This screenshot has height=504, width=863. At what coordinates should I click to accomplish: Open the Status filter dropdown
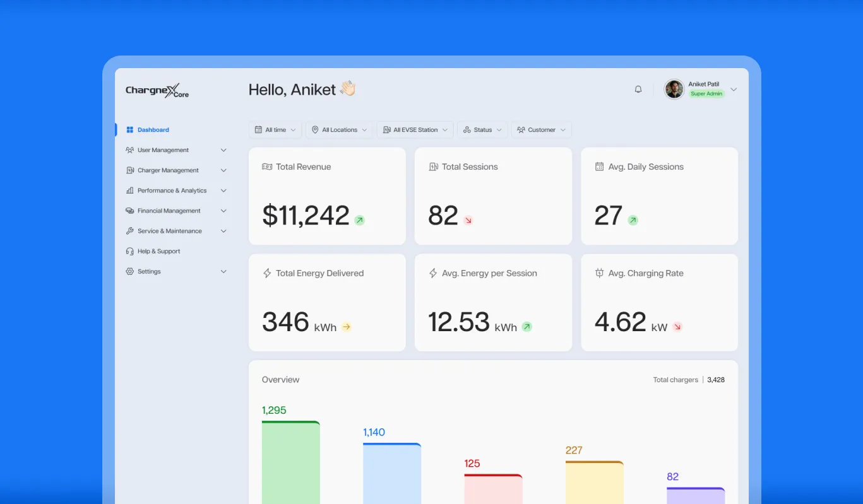pyautogui.click(x=482, y=130)
